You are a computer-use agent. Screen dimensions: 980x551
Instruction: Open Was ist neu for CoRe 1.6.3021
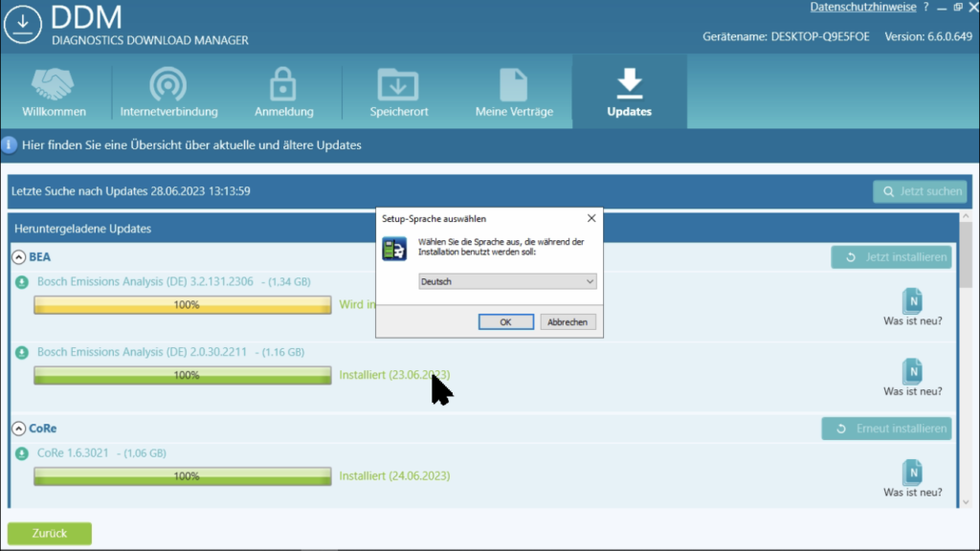912,479
